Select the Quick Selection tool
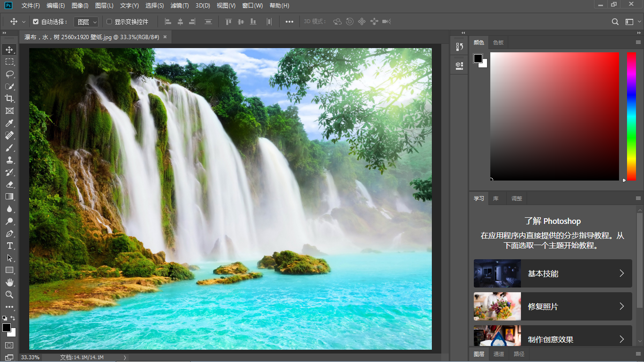The height and width of the screenshot is (362, 644). [x=9, y=86]
